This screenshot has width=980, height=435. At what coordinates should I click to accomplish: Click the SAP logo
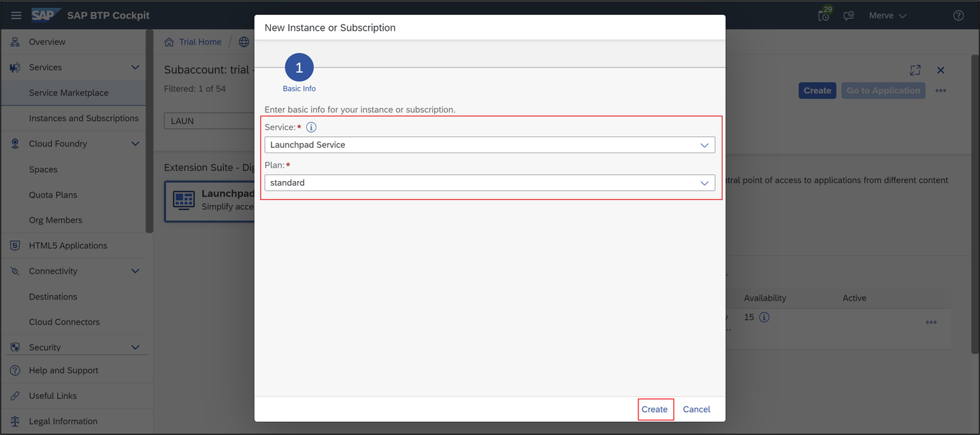pyautogui.click(x=46, y=15)
